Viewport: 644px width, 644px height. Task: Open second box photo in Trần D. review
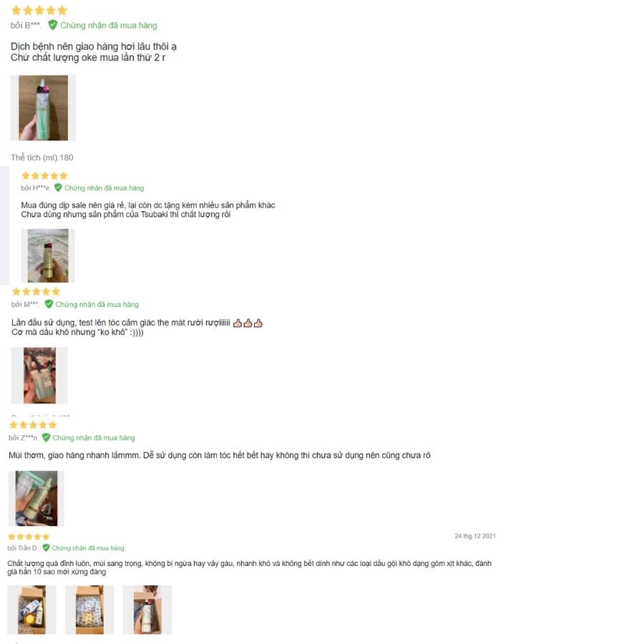point(89,610)
